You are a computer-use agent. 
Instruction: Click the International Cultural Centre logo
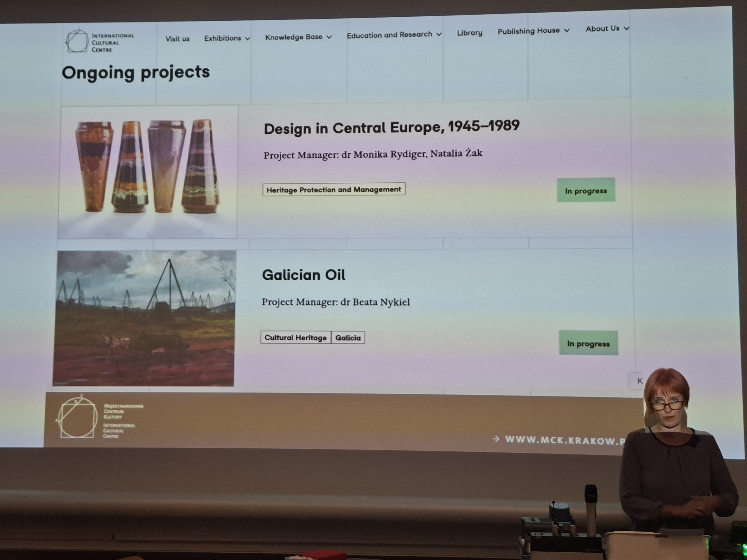pos(100,41)
